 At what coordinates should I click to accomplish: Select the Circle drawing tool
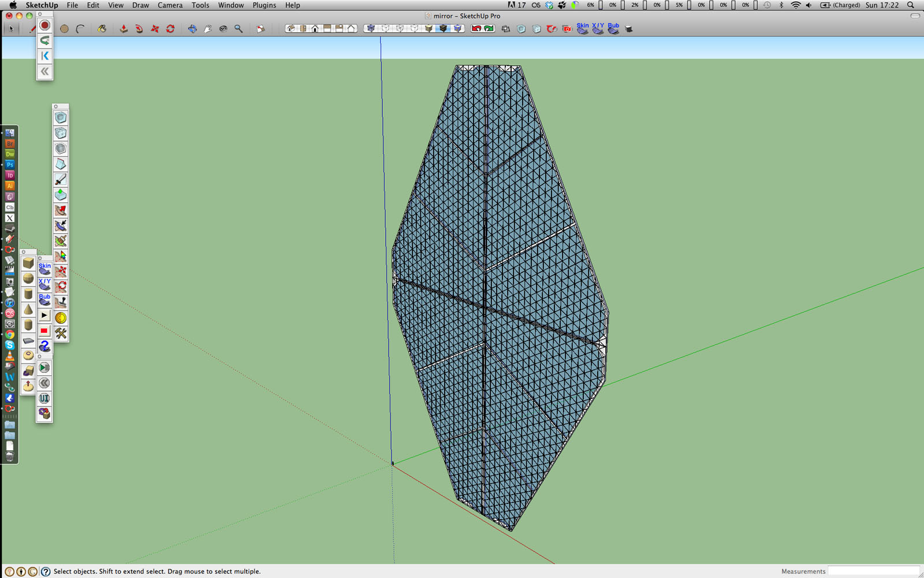[x=64, y=29]
